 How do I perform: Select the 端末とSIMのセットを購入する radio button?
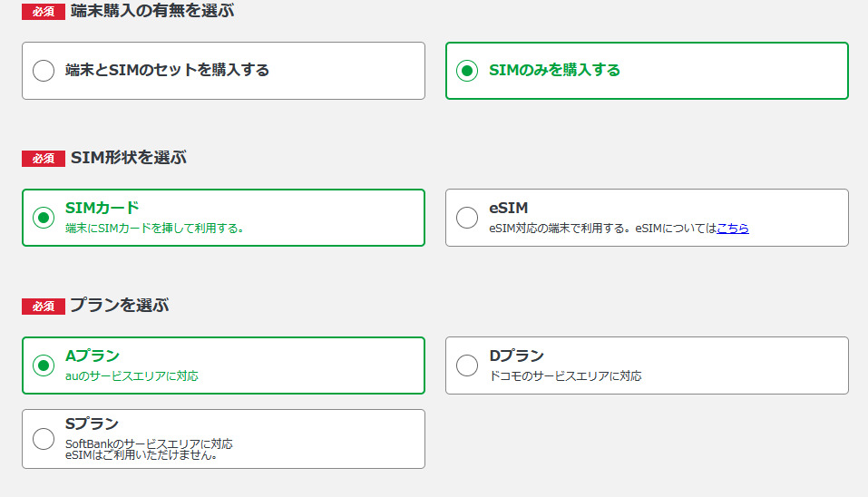44,71
